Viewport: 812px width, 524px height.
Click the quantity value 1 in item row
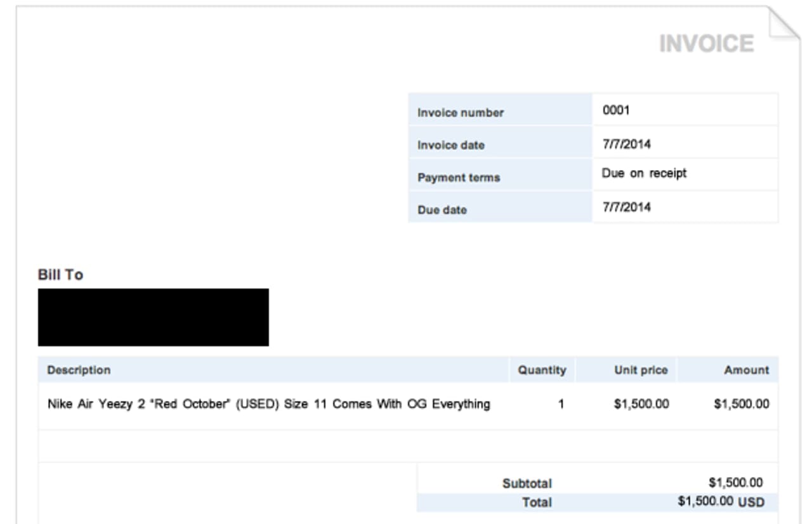click(x=561, y=404)
